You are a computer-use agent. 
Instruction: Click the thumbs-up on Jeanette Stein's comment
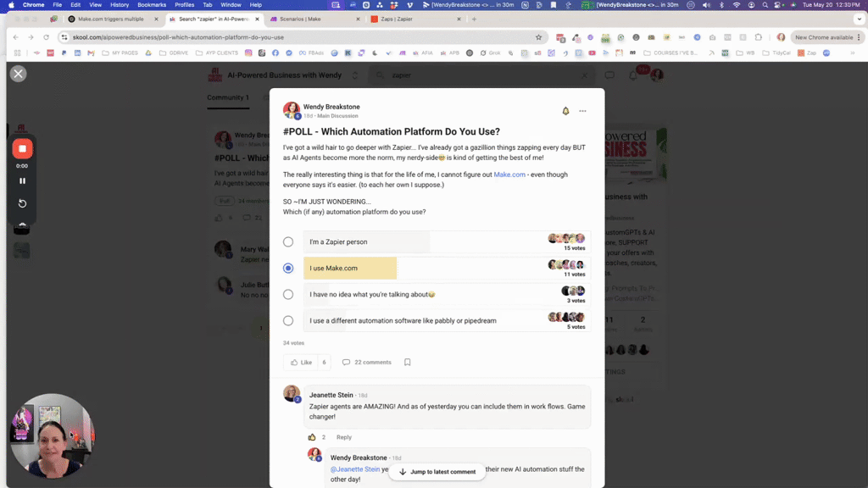(x=312, y=437)
